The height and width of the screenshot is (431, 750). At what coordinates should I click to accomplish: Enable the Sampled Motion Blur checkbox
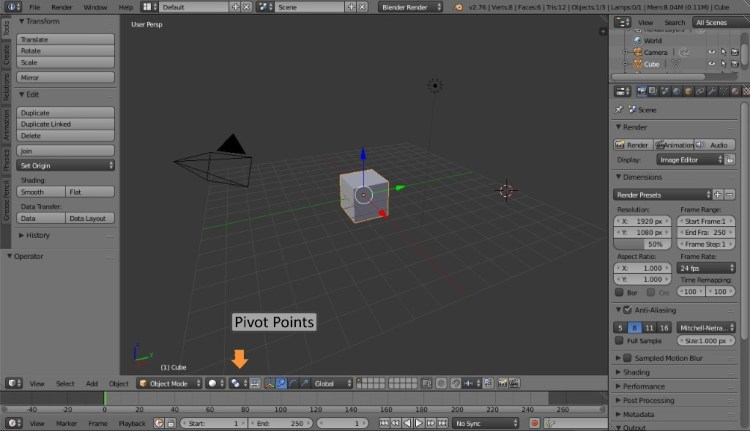pyautogui.click(x=628, y=358)
